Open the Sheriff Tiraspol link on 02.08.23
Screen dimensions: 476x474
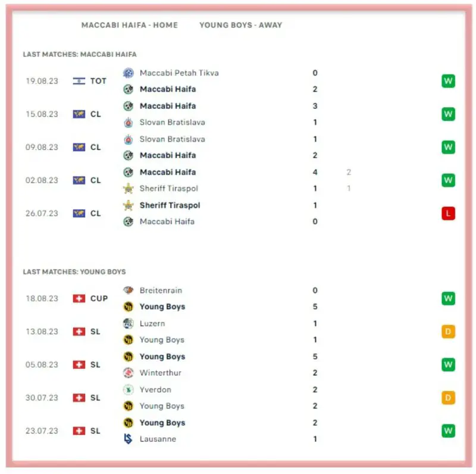[x=169, y=189]
